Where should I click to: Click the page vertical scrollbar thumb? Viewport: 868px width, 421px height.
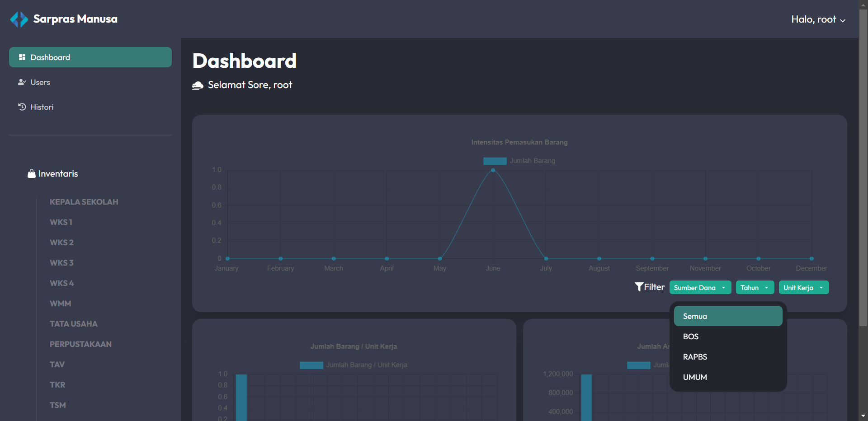[863, 167]
